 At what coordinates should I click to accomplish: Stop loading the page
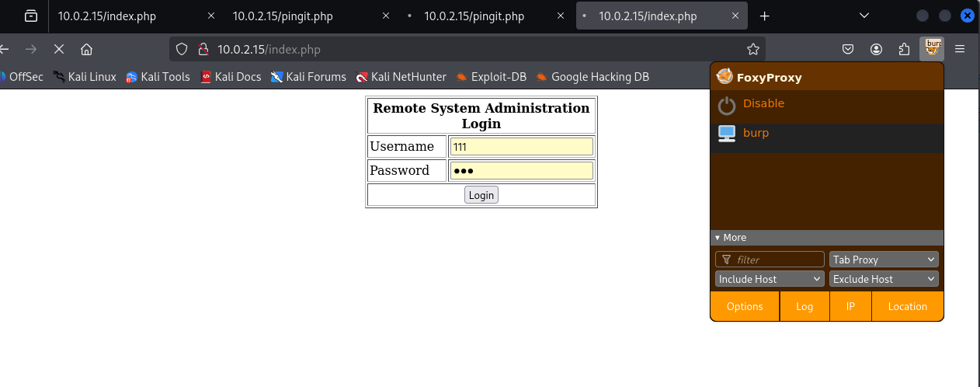pos(58,49)
